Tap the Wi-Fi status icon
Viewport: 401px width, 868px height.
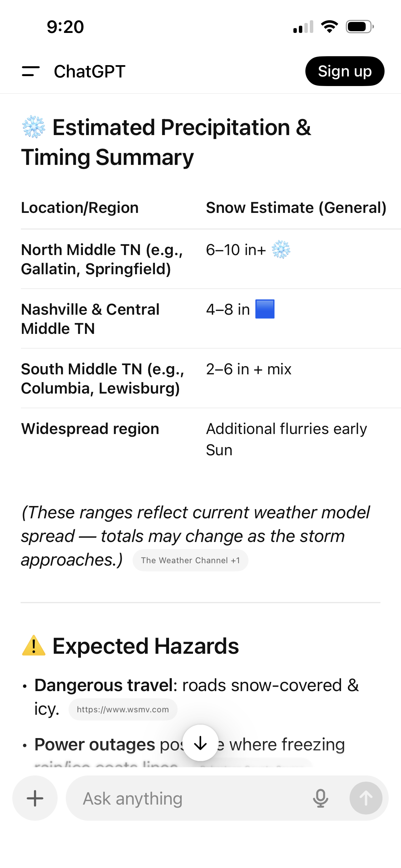329,27
